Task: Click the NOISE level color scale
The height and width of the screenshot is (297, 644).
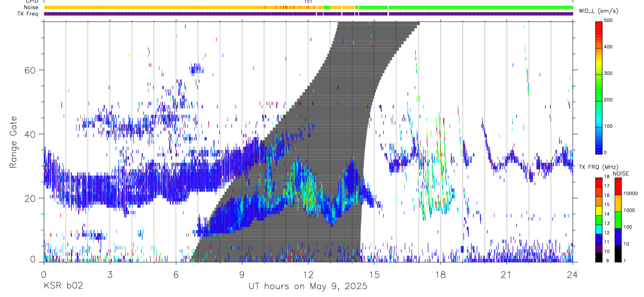Action: coord(618,219)
